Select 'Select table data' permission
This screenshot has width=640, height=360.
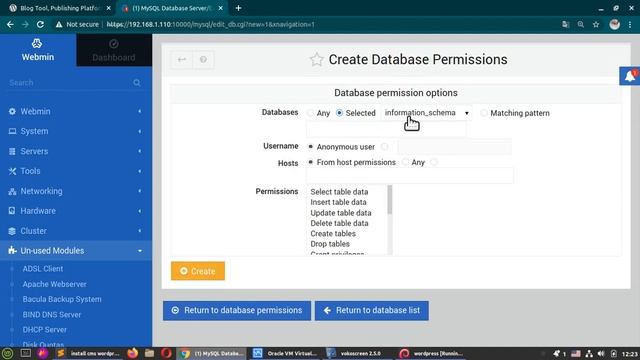339,192
